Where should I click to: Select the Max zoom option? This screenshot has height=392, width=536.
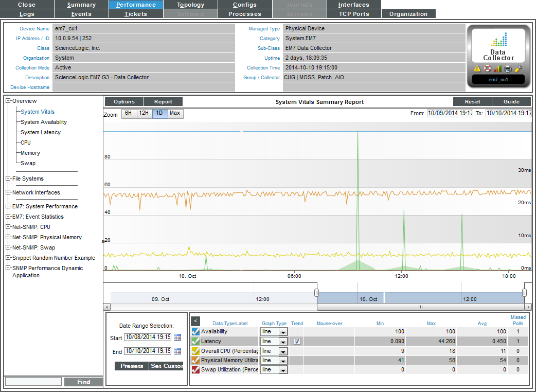[x=175, y=114]
